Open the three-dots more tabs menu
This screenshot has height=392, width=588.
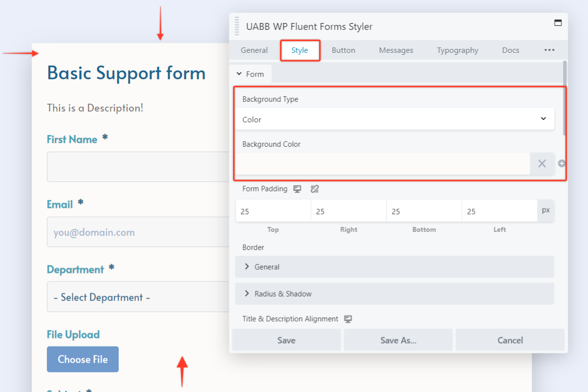click(549, 50)
